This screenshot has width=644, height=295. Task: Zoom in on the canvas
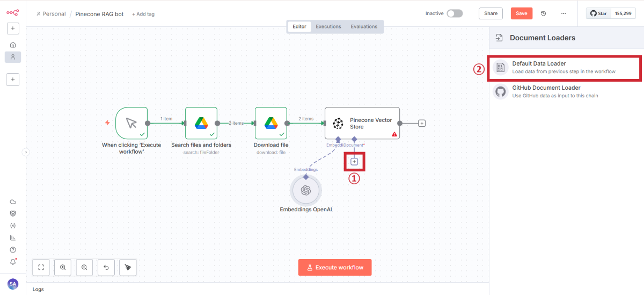tap(63, 267)
